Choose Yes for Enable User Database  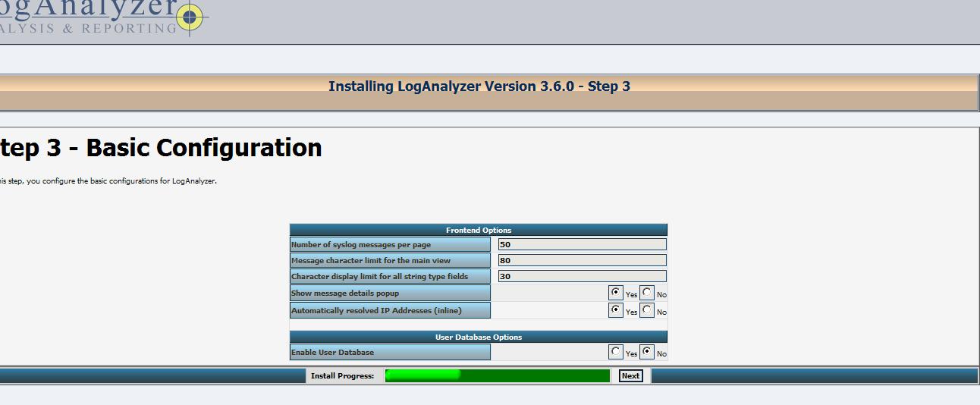point(616,351)
